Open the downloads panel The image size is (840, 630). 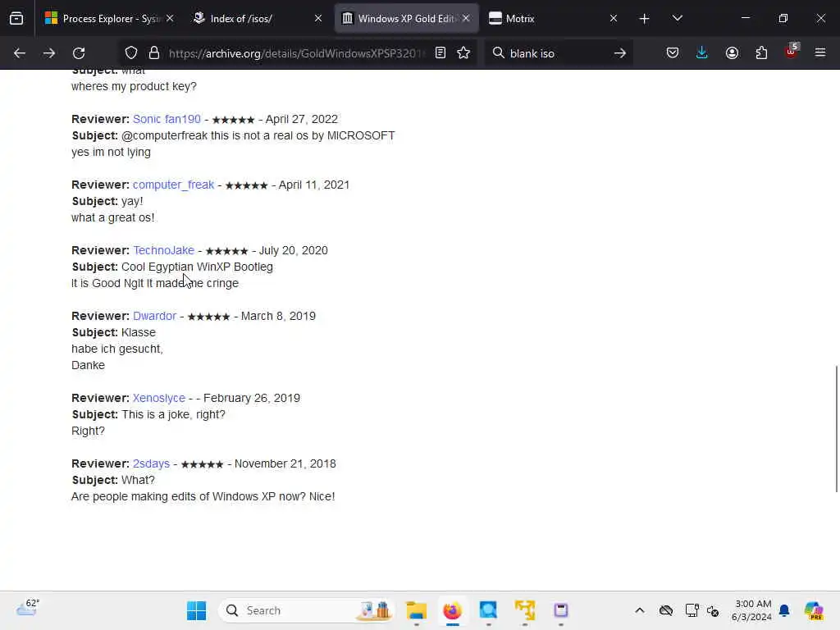click(x=702, y=52)
